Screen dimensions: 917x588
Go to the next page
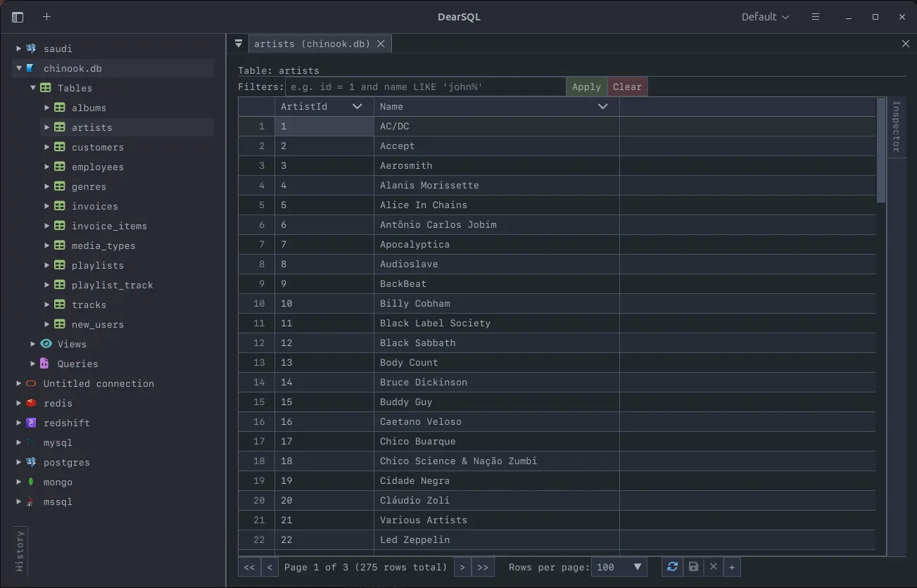point(462,567)
